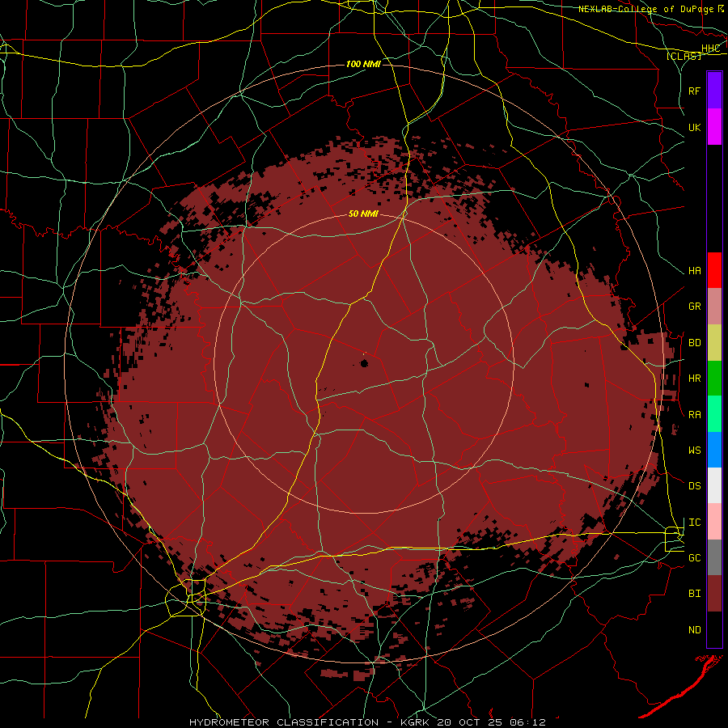Click the IC light pink legend swatch
The height and width of the screenshot is (728, 728).
click(714, 522)
